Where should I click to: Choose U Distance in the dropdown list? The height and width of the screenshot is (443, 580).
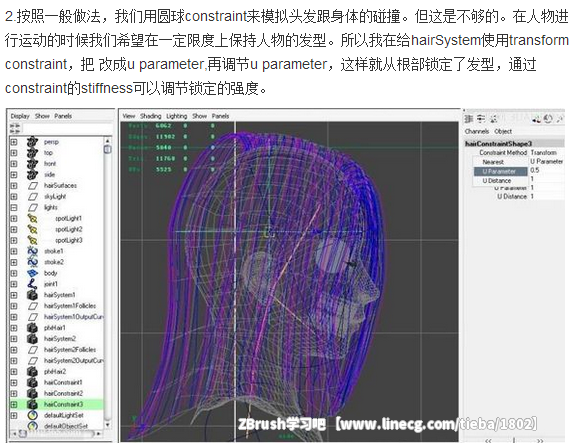(501, 181)
